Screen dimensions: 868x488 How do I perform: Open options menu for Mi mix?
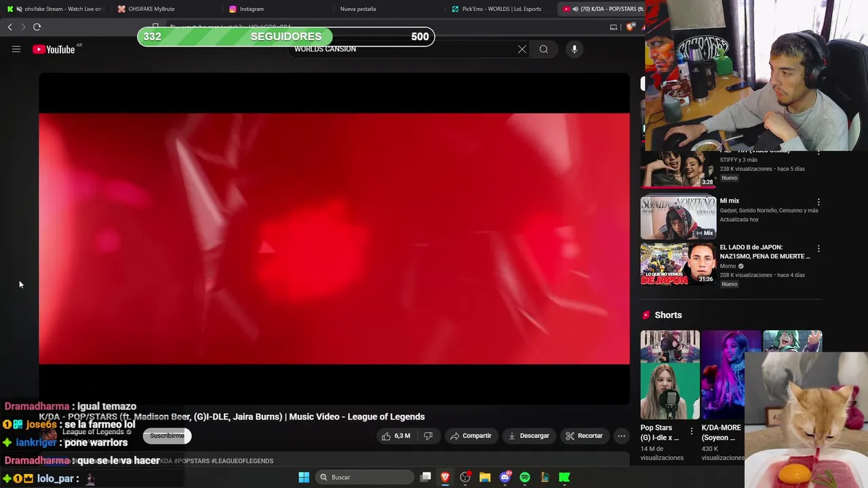818,202
